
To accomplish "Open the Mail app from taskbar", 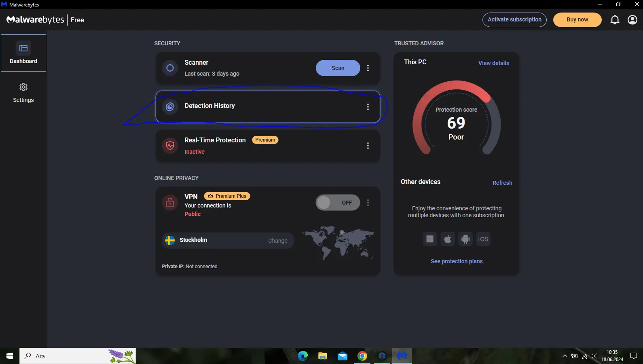I will tap(343, 356).
